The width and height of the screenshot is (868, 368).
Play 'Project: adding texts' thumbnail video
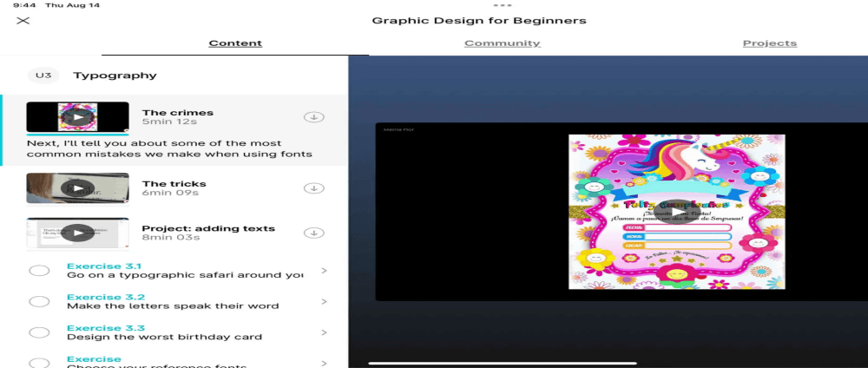(77, 233)
